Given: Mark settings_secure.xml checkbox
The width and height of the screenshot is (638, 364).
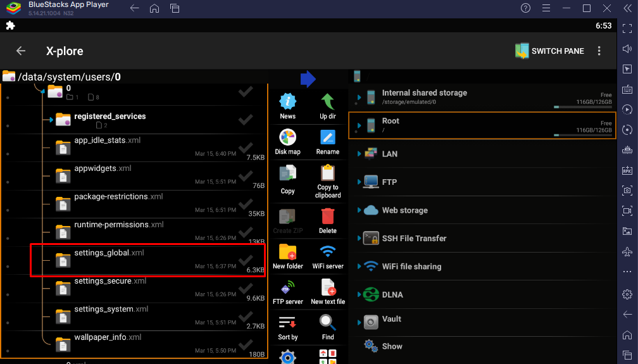Looking at the screenshot, I should point(246,288).
